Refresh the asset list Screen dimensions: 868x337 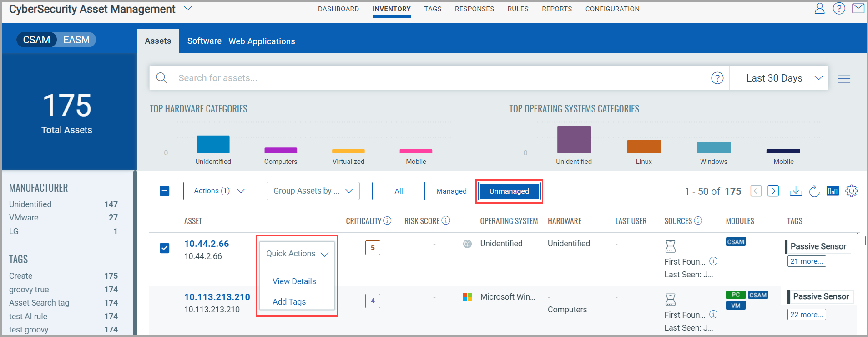814,191
